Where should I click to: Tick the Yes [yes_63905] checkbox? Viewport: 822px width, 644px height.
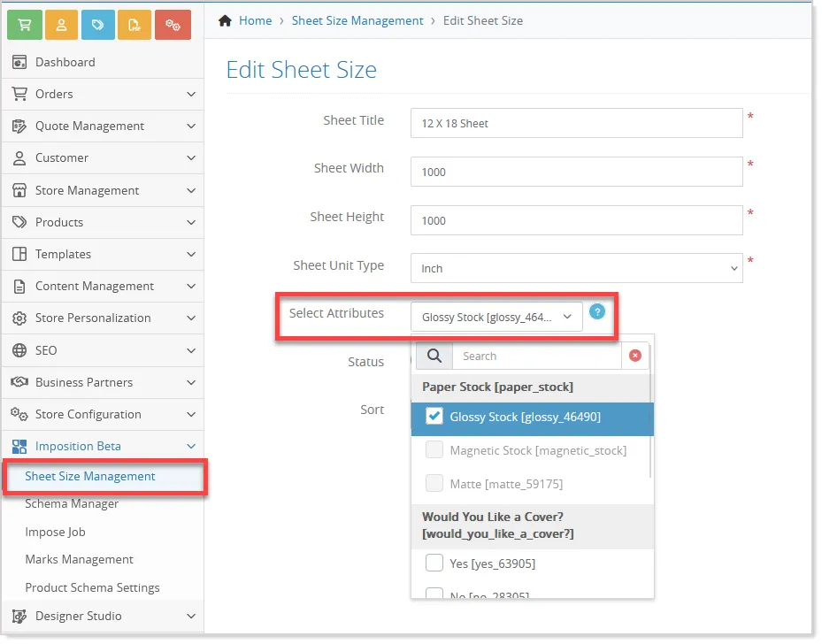coord(434,563)
